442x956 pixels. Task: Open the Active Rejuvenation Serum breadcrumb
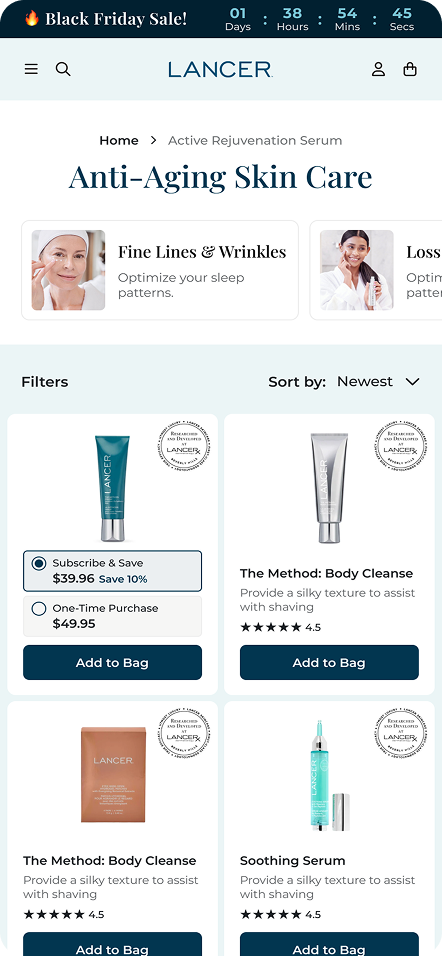(255, 140)
